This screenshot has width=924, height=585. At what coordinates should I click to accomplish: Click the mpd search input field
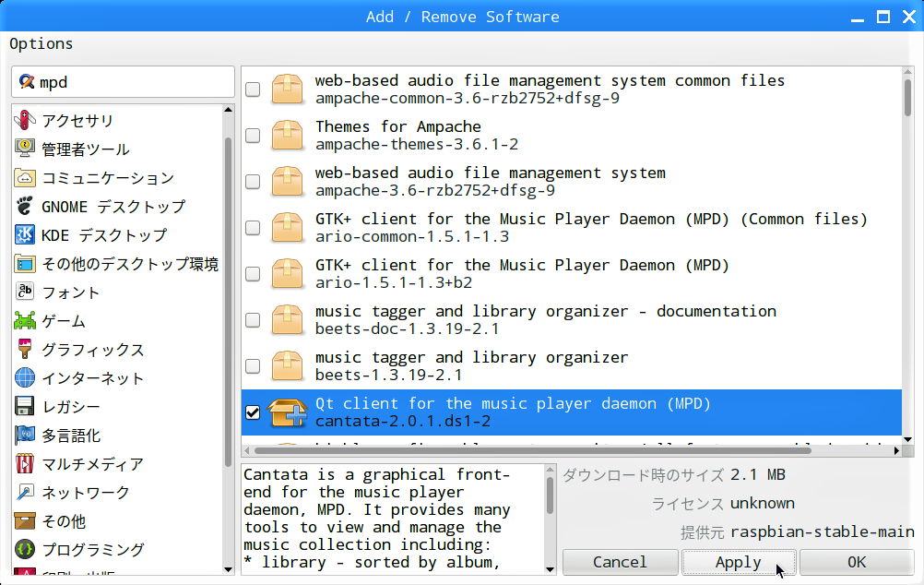[x=123, y=81]
